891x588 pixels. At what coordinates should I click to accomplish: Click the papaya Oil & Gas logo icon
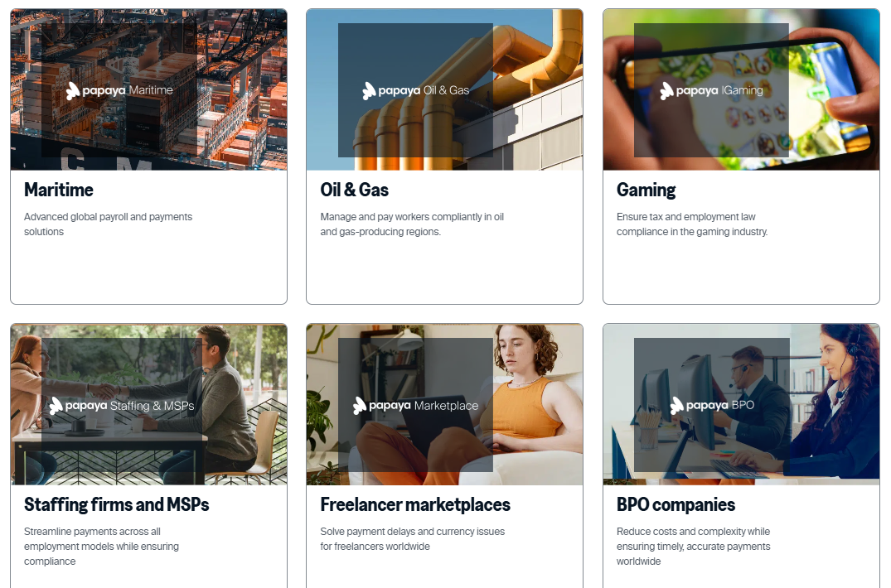point(369,91)
